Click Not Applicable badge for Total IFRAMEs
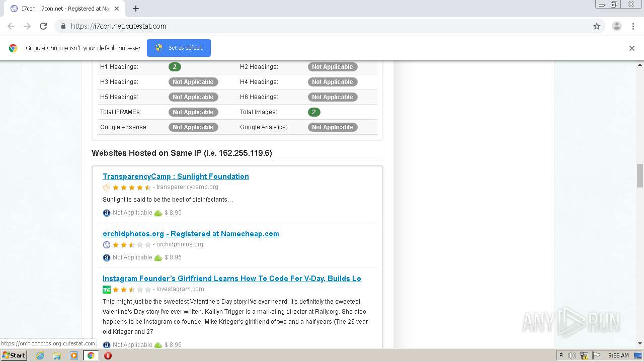644x362 pixels. click(x=193, y=112)
